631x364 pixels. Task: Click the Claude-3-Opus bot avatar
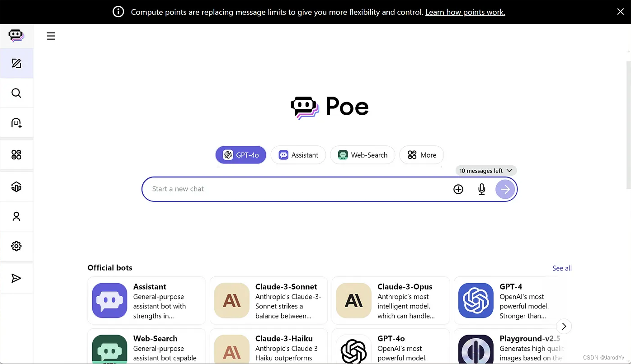(354, 300)
